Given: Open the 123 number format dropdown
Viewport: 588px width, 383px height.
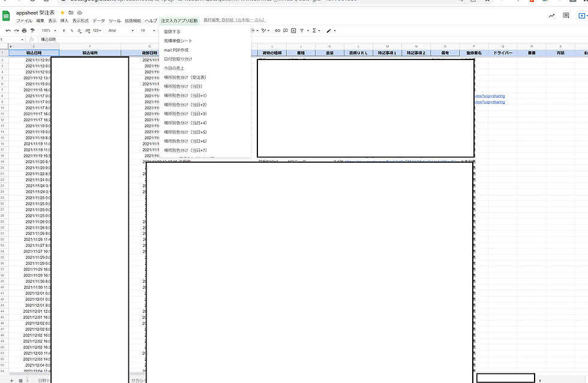Looking at the screenshot, I should (x=97, y=31).
